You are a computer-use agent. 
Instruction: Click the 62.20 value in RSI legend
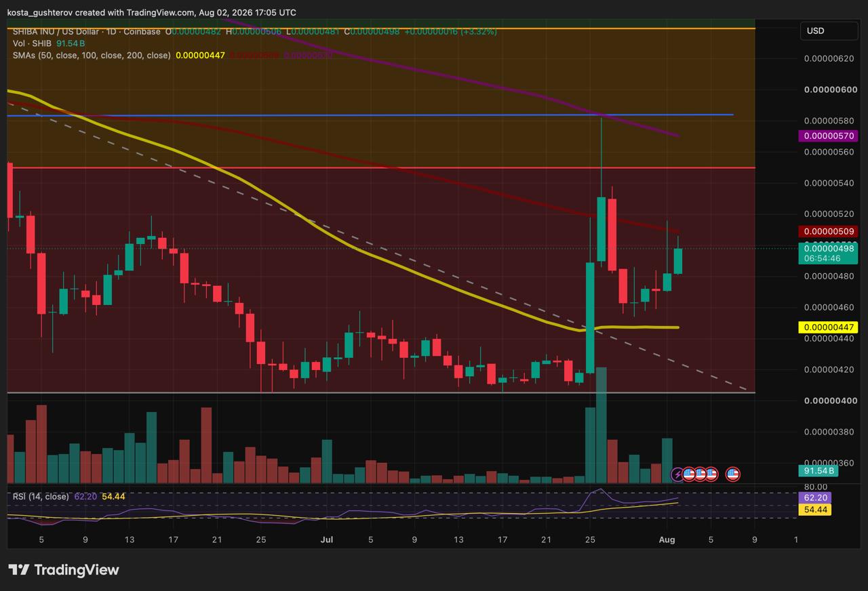coord(85,497)
